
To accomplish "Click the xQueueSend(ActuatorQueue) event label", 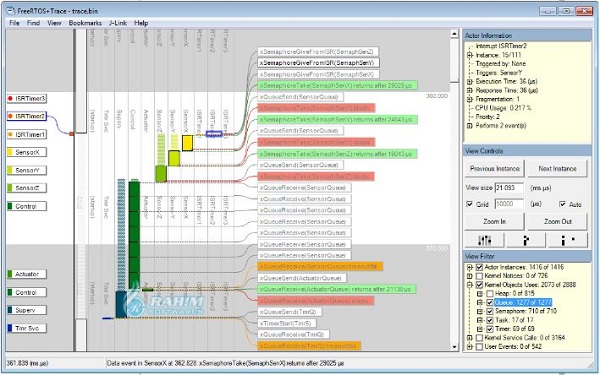I will pos(302,278).
